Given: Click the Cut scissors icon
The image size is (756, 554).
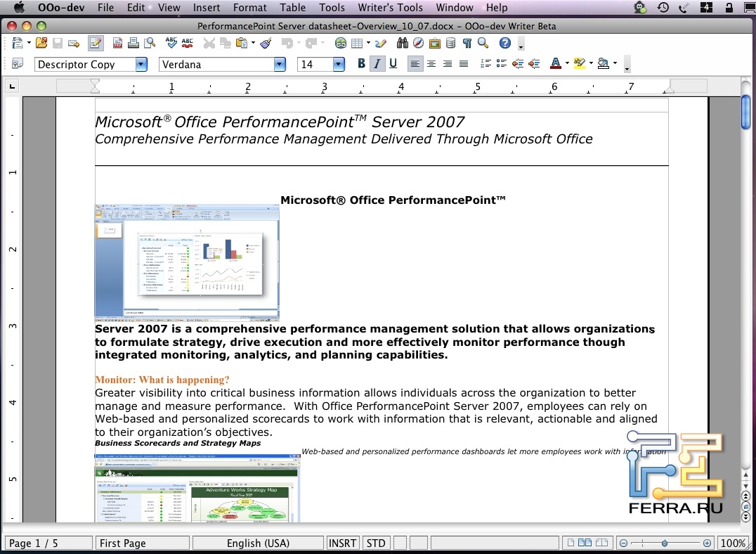Looking at the screenshot, I should (209, 44).
